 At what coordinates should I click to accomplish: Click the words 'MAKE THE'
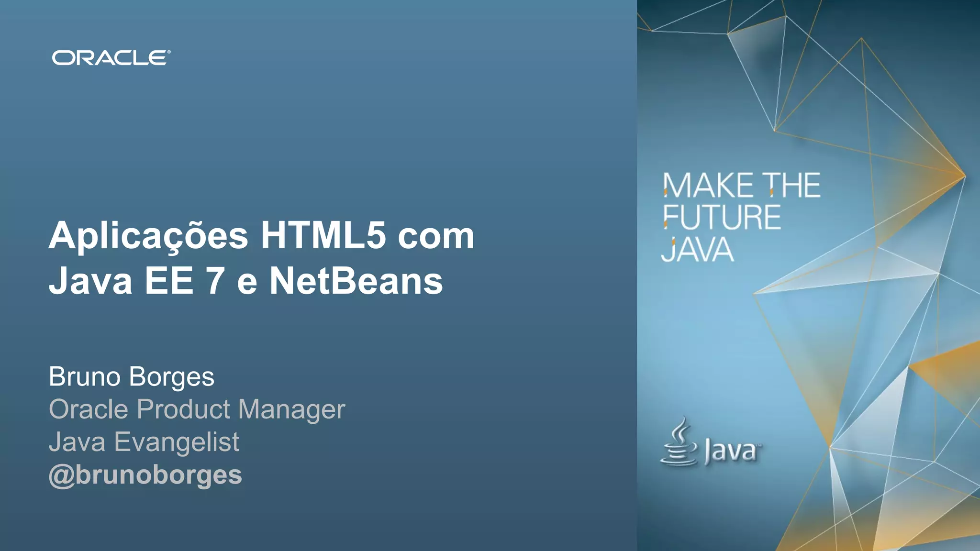tap(742, 186)
